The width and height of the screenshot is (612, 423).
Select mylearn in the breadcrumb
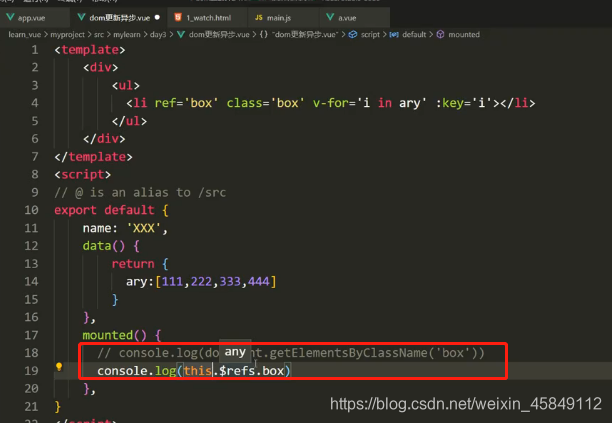[127, 35]
